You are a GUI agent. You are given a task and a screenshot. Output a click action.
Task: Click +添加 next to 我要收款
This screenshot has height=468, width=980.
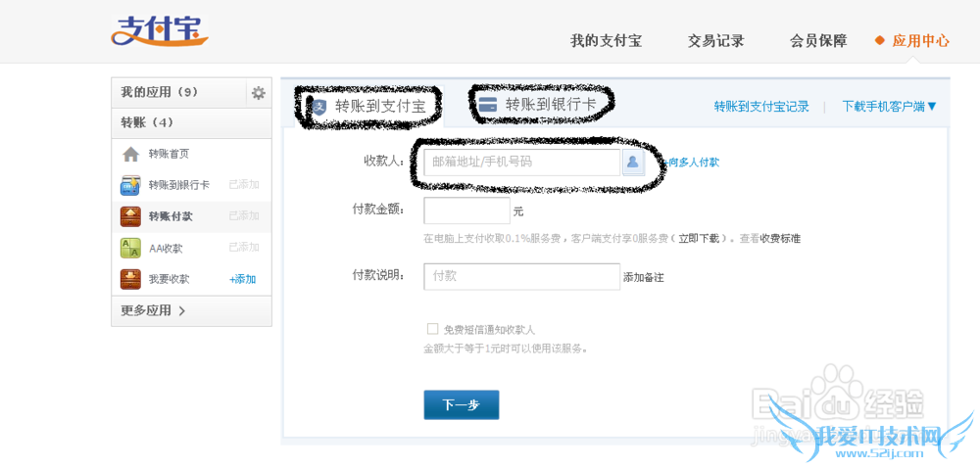[x=242, y=280]
